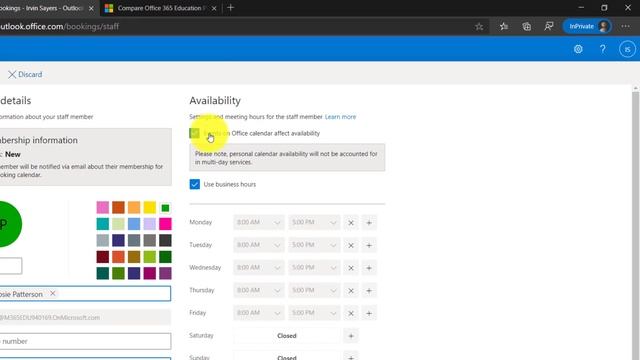Pick the purple color swatch in bottom row
The height and width of the screenshot is (360, 640).
[165, 273]
